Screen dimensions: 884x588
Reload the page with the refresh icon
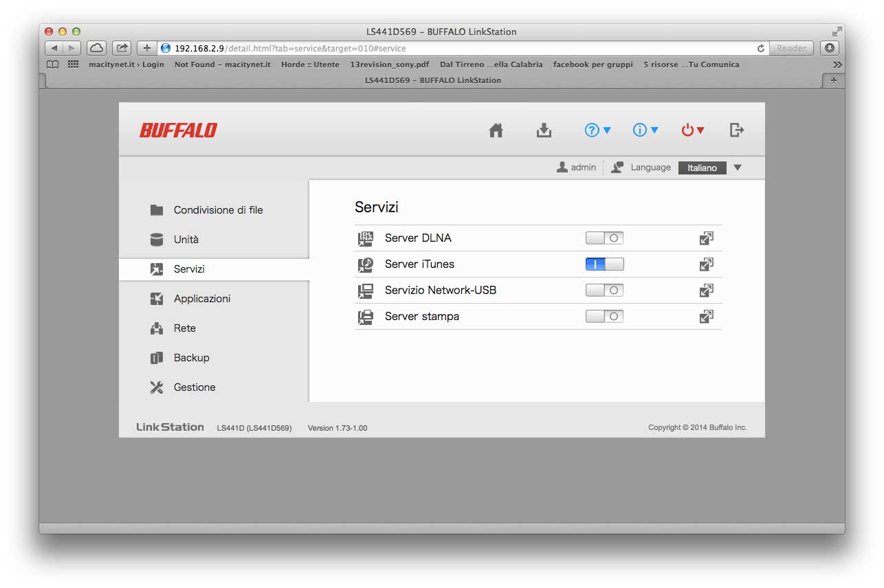760,49
